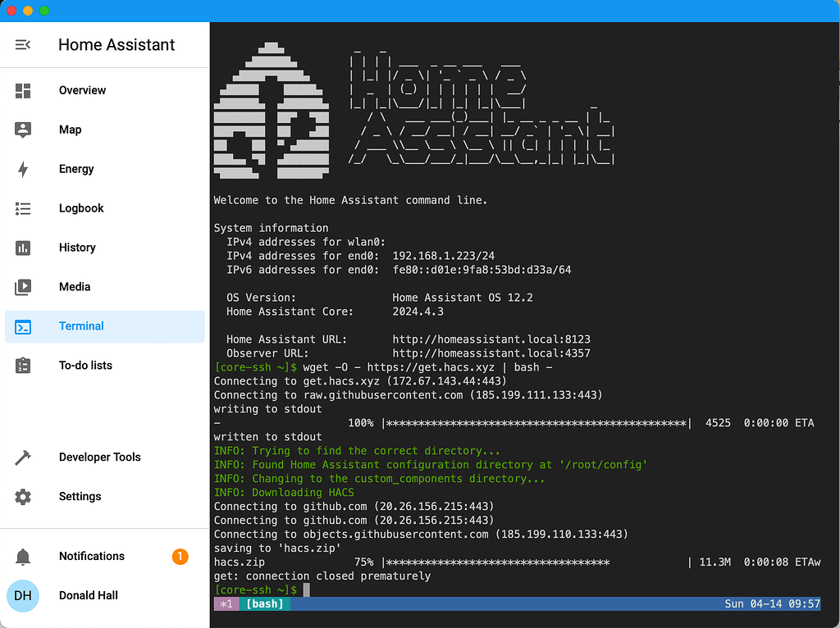Click the *1 tmux session indicator
The width and height of the screenshot is (840, 628).
tap(226, 604)
